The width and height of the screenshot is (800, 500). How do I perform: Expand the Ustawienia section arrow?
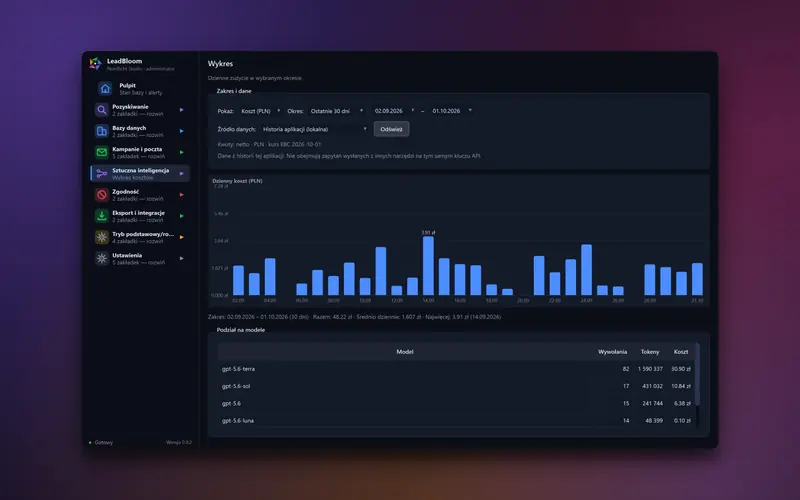pyautogui.click(x=182, y=259)
